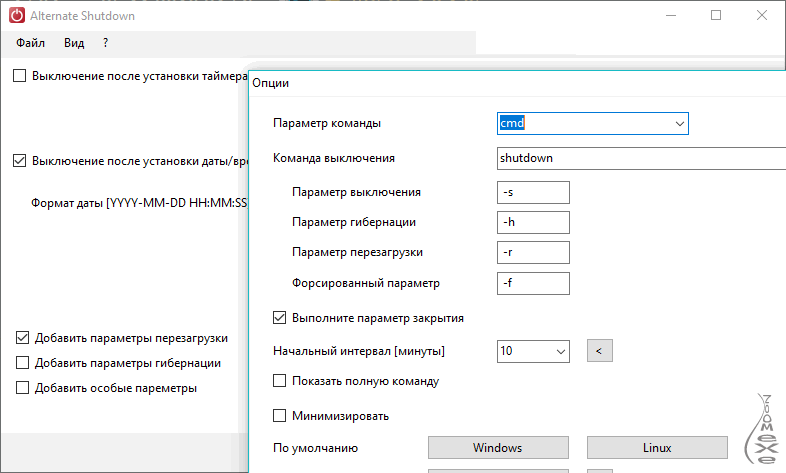The width and height of the screenshot is (786, 473).
Task: Click the Alternate Shutdown app icon
Action: pyautogui.click(x=16, y=16)
